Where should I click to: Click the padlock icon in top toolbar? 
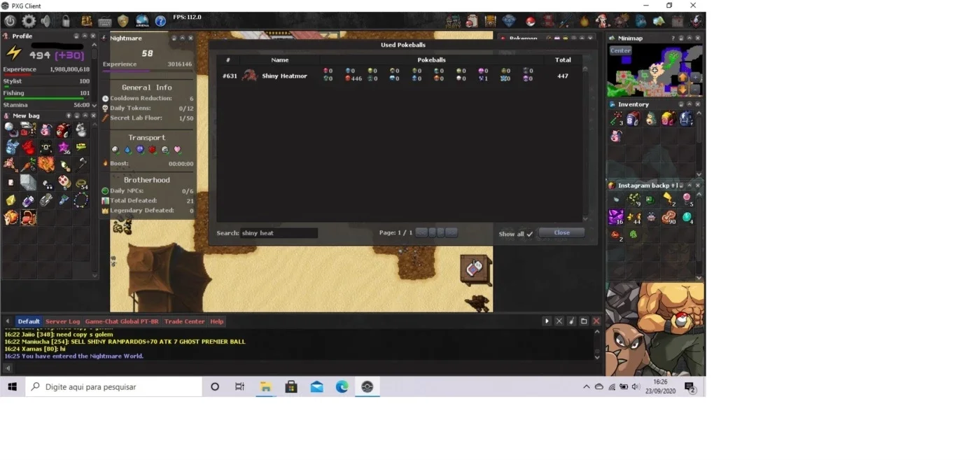[x=66, y=22]
